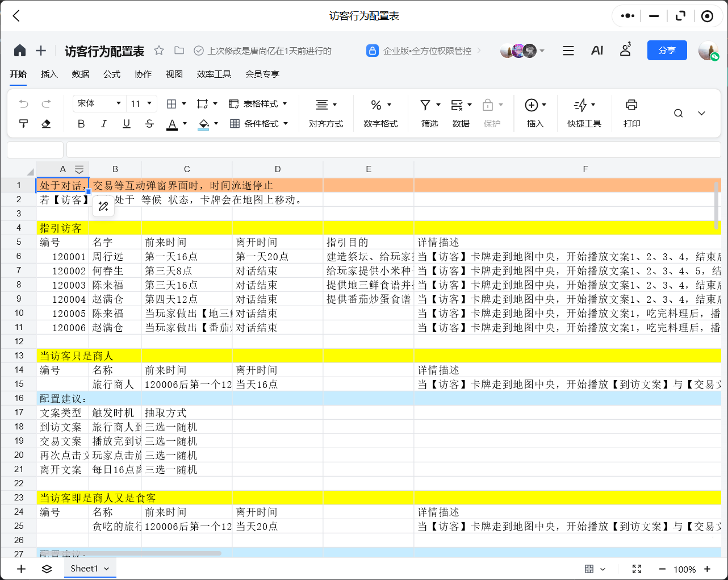Switch to the 公式 tab
Screen dimensions: 728x580
112,74
